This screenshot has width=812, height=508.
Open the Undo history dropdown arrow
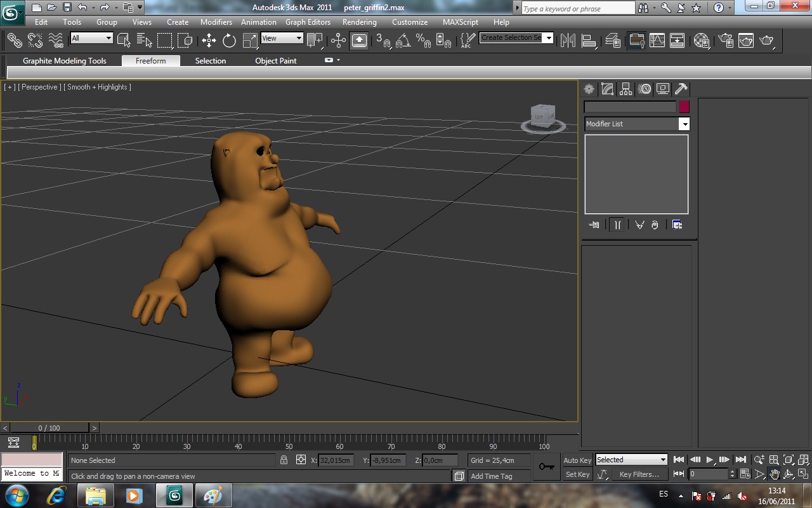click(93, 8)
